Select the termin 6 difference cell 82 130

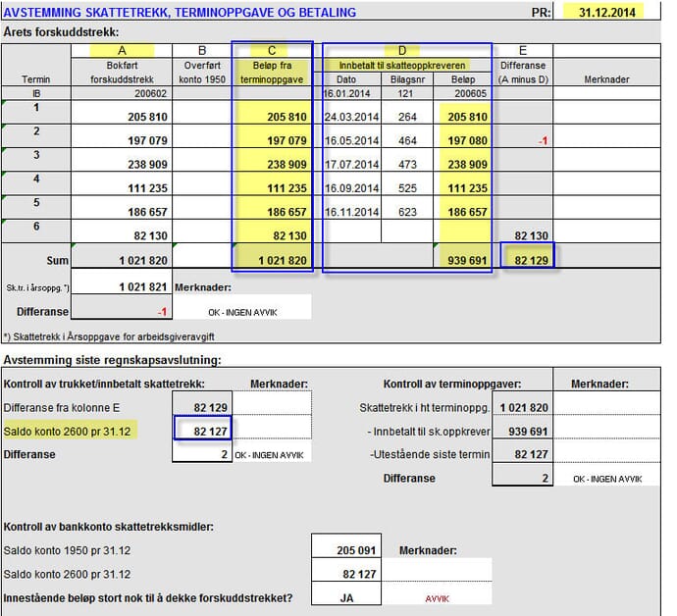pos(525,235)
